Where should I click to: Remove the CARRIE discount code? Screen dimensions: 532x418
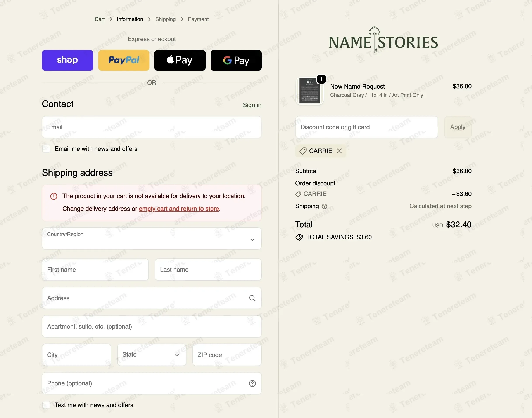(x=339, y=151)
